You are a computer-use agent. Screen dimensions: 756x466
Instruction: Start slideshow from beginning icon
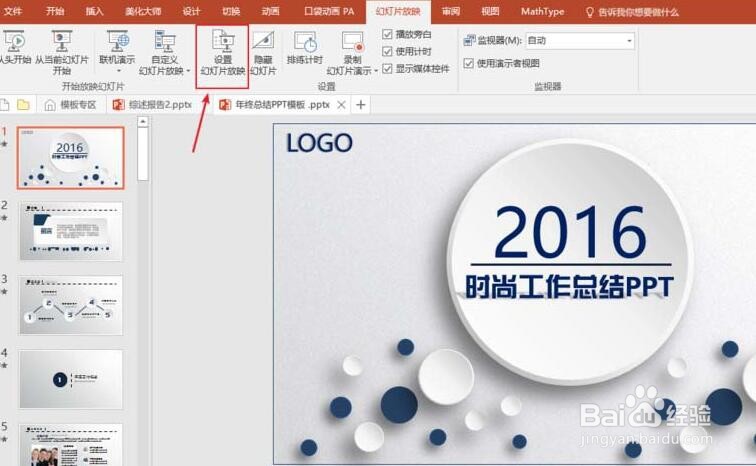[x=14, y=41]
